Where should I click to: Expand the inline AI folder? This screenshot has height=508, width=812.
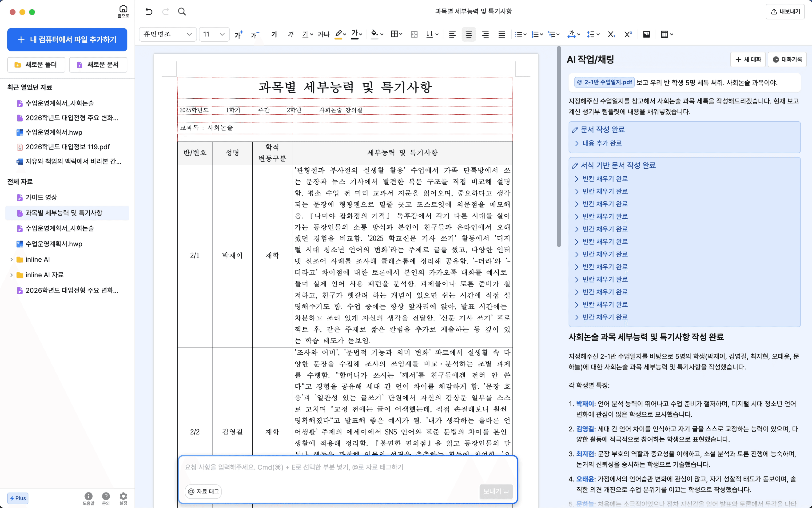click(x=12, y=259)
